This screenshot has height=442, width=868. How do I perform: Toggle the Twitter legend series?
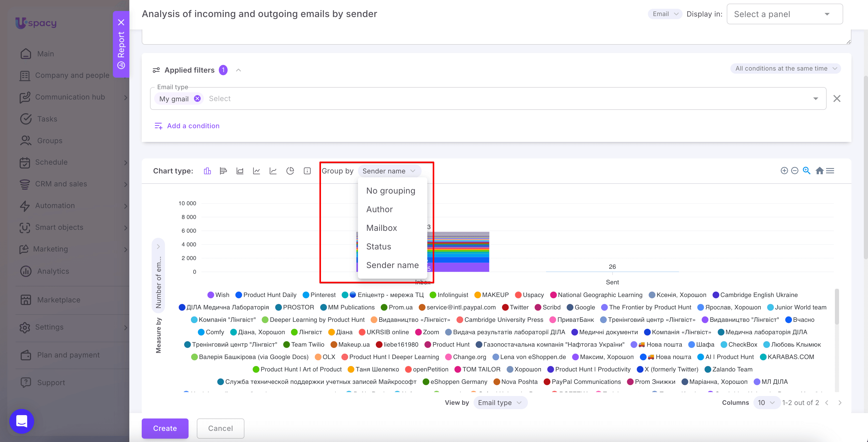(x=515, y=307)
